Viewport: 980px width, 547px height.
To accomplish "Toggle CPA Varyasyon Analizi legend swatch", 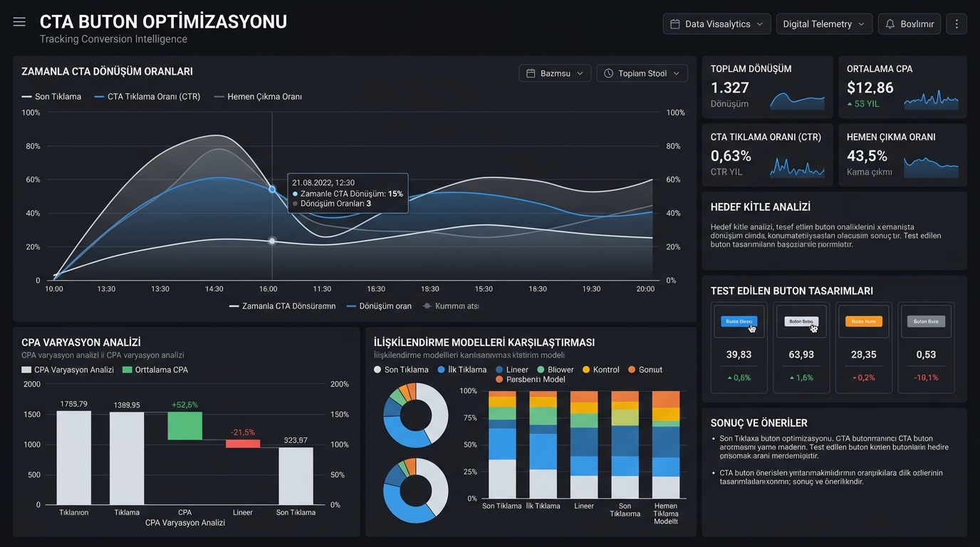I will tap(26, 370).
